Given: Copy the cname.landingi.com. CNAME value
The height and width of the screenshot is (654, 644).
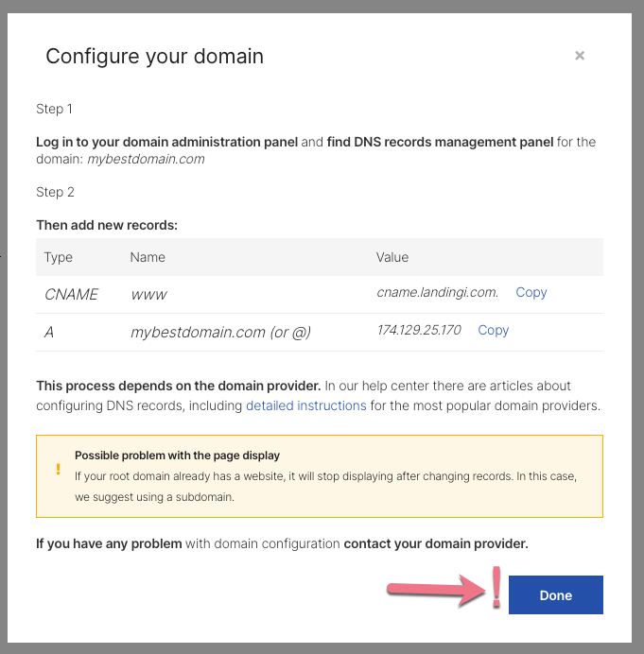Looking at the screenshot, I should (531, 292).
